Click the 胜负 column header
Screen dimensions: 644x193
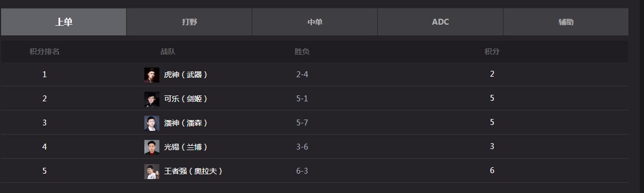(x=302, y=52)
